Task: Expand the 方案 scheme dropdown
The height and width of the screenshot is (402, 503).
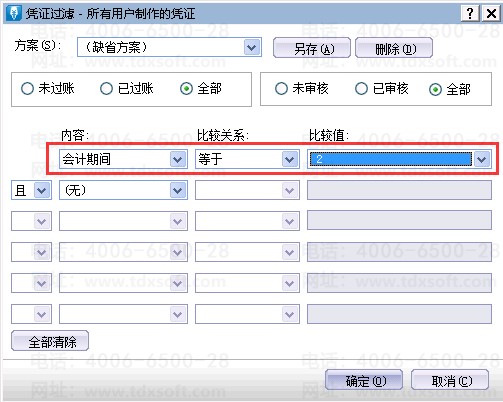Action: 252,47
